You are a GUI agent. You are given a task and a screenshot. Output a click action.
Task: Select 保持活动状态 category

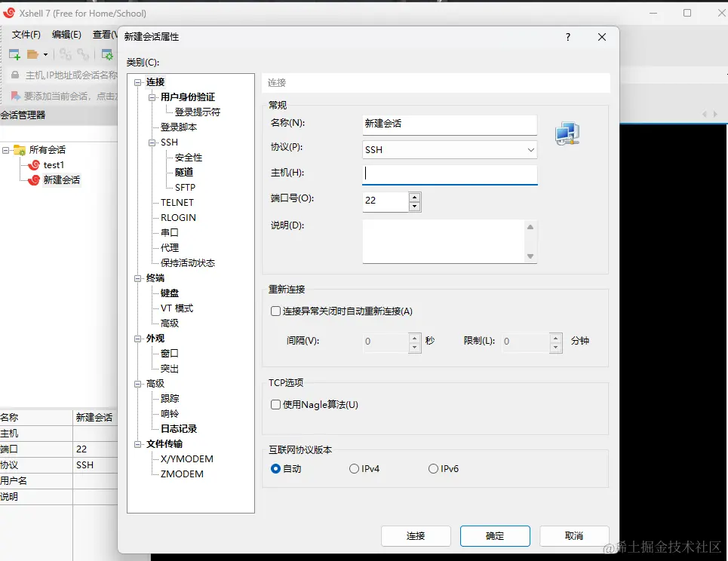[188, 263]
